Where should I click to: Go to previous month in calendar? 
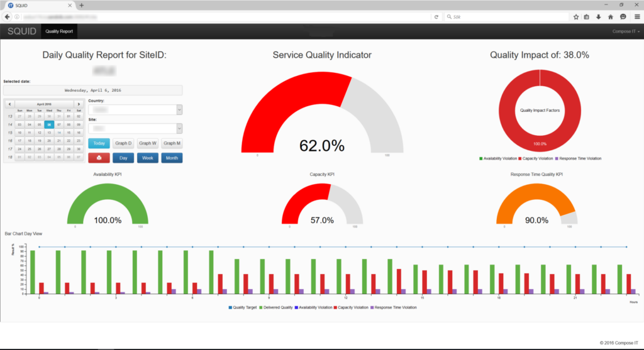point(9,104)
